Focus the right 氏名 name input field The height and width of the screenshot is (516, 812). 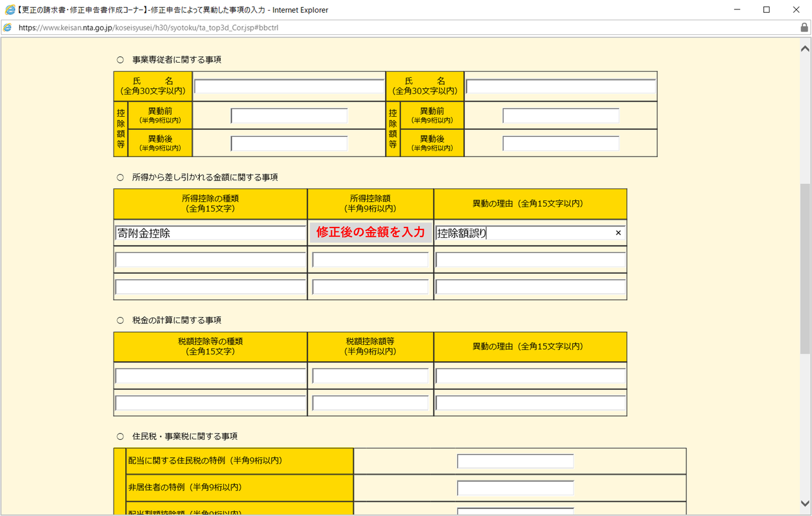click(x=561, y=87)
